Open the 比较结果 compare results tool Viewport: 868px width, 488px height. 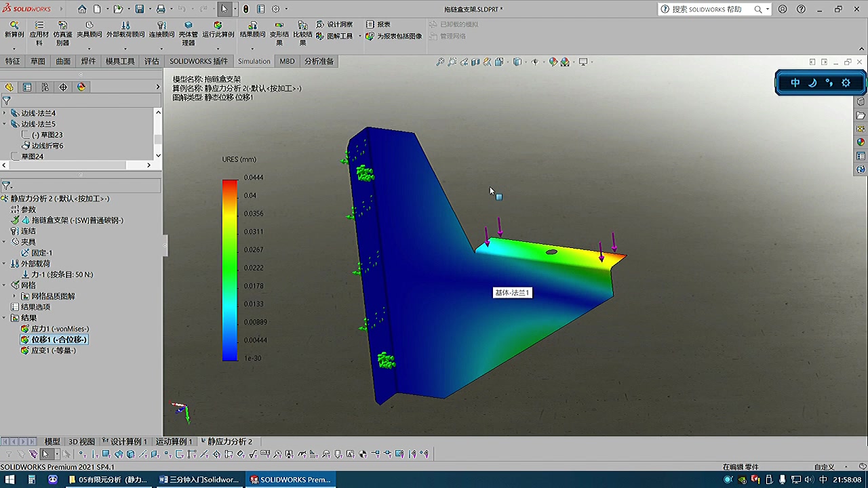click(303, 30)
